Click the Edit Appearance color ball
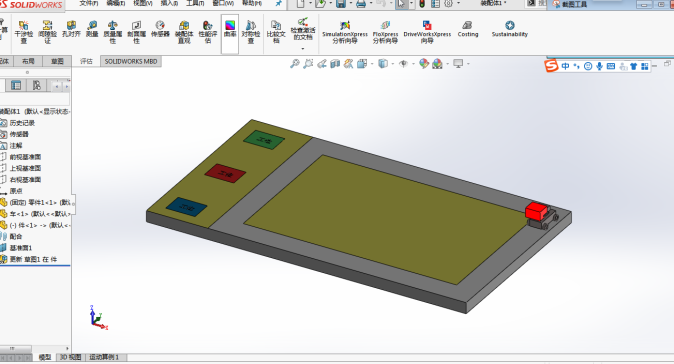Image resolution: width=674 pixels, height=364 pixels. click(424, 64)
